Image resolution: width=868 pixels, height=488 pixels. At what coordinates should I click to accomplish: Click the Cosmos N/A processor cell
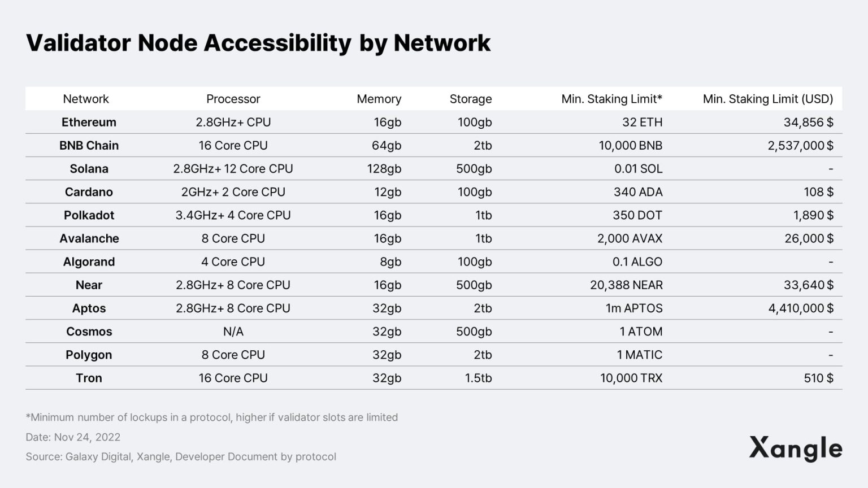click(233, 332)
